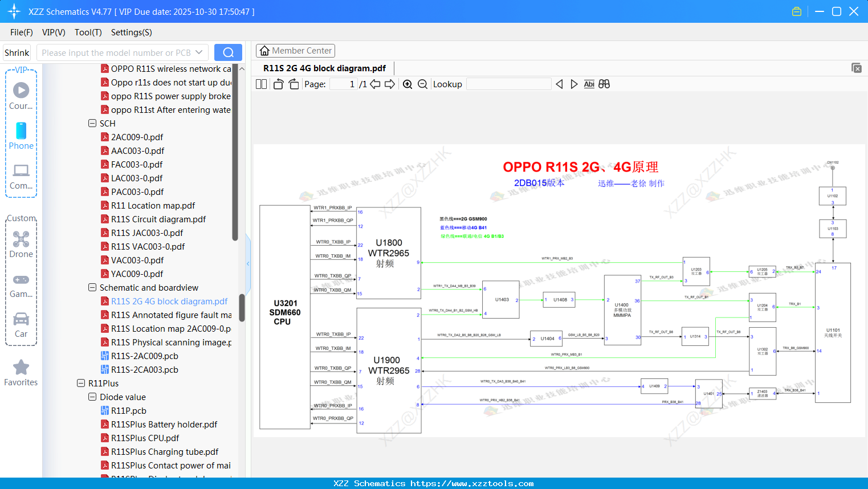
Task: Toggle whole-word match (Abi) icon
Action: pyautogui.click(x=589, y=84)
